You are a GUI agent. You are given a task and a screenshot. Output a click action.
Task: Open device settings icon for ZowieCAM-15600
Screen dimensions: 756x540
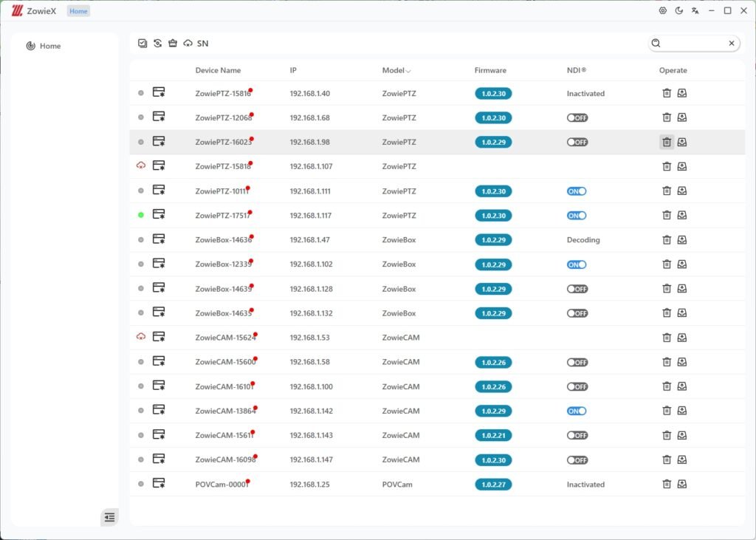(x=159, y=361)
